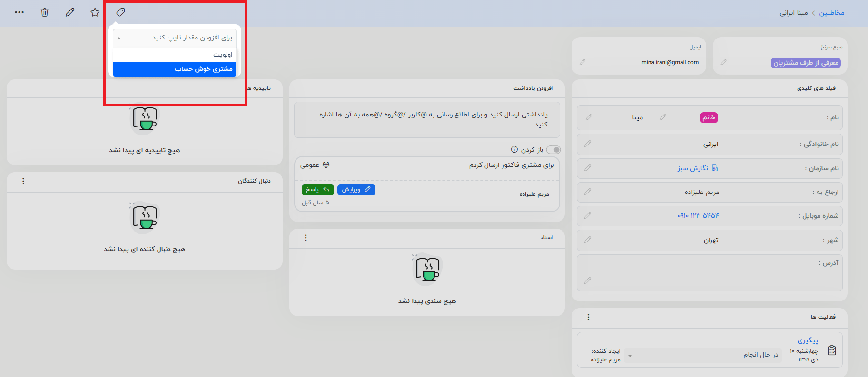Open the فعالیت ها panel kebab menu
Viewport: 868px width, 377px height.
pyautogui.click(x=588, y=317)
